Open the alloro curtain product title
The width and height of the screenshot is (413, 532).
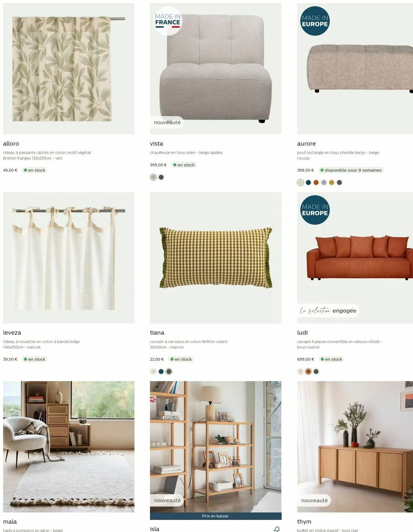pos(11,144)
